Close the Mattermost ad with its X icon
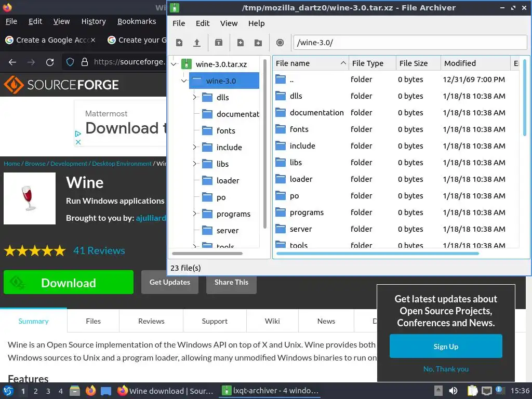Screen dimensions: 532x399 pyautogui.click(x=78, y=142)
